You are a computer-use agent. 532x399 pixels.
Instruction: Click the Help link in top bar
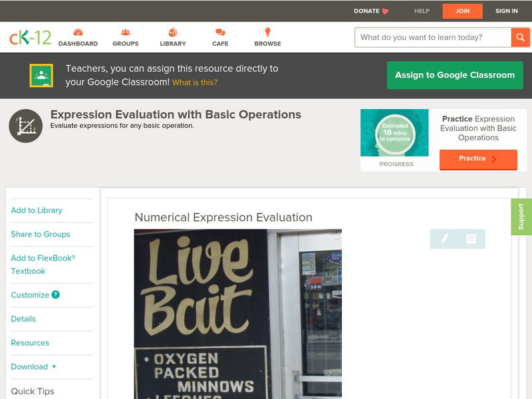pyautogui.click(x=422, y=11)
